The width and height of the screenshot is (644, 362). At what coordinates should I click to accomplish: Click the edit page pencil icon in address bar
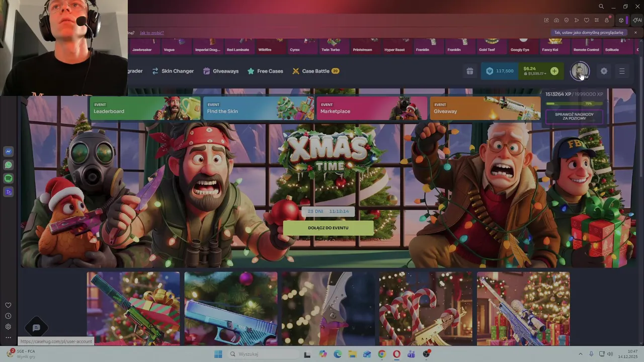coord(546,20)
